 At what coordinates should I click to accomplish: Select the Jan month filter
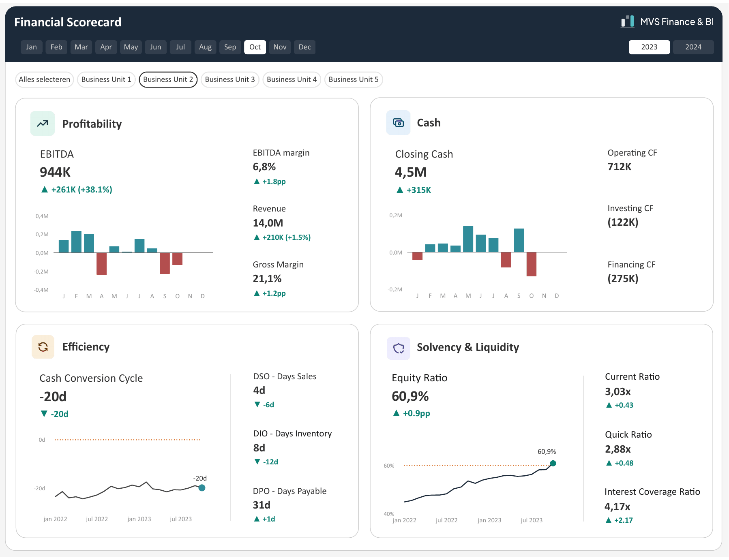32,47
